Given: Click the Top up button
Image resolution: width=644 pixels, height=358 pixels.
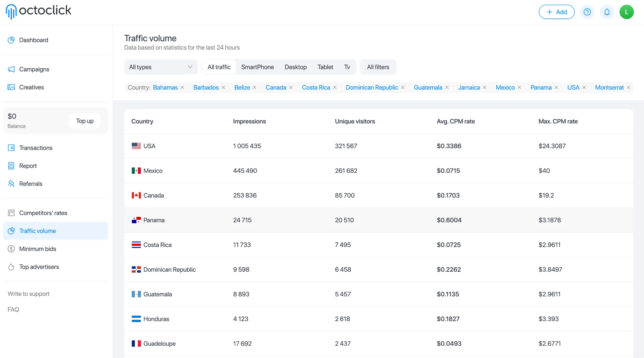Looking at the screenshot, I should point(85,121).
